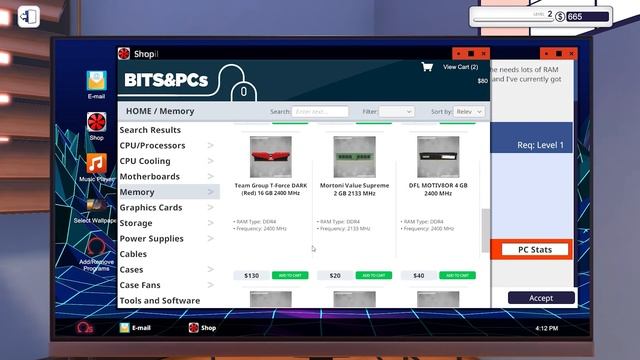Open View Cart (2)

coord(460,67)
